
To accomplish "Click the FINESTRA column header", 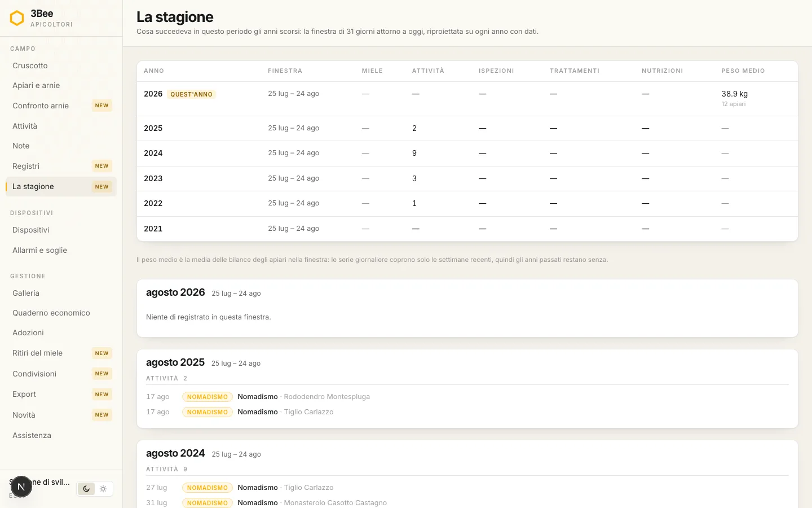I will tap(285, 71).
